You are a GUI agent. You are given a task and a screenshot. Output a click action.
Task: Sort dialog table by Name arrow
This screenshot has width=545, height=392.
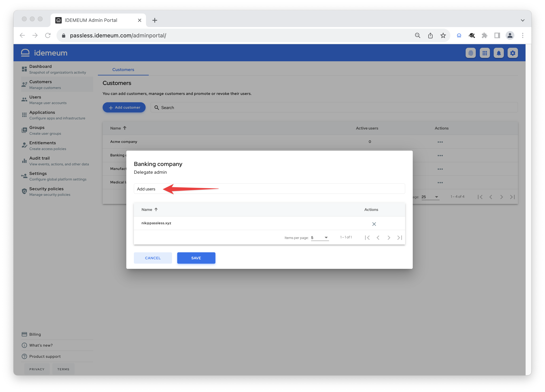[x=156, y=209]
